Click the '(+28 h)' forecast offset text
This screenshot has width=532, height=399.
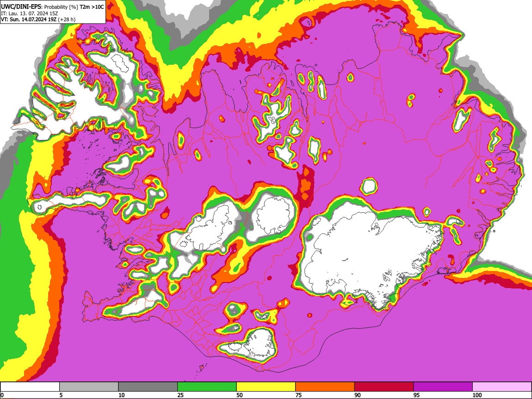(x=67, y=19)
